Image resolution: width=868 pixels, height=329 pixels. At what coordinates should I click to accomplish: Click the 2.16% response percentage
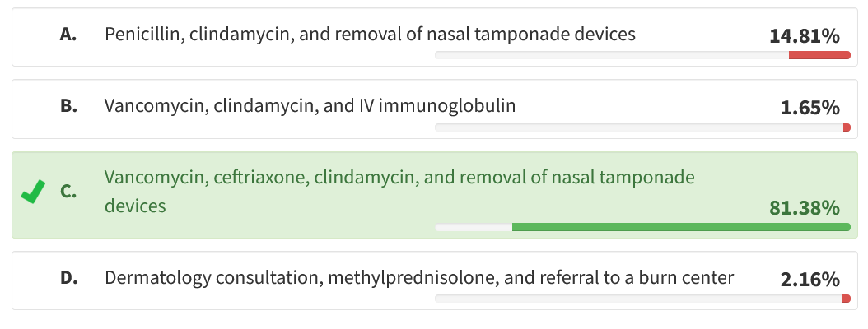(x=809, y=280)
